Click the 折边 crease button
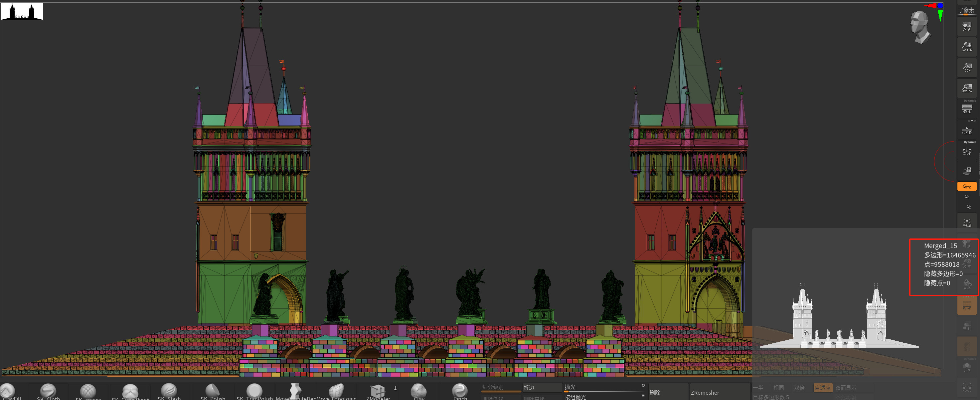The height and width of the screenshot is (400, 980). click(x=542, y=388)
